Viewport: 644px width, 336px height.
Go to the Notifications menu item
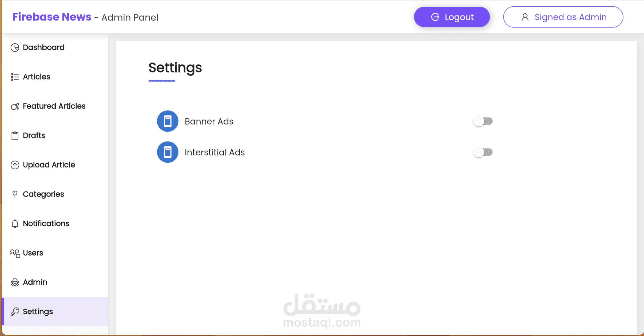coord(46,223)
